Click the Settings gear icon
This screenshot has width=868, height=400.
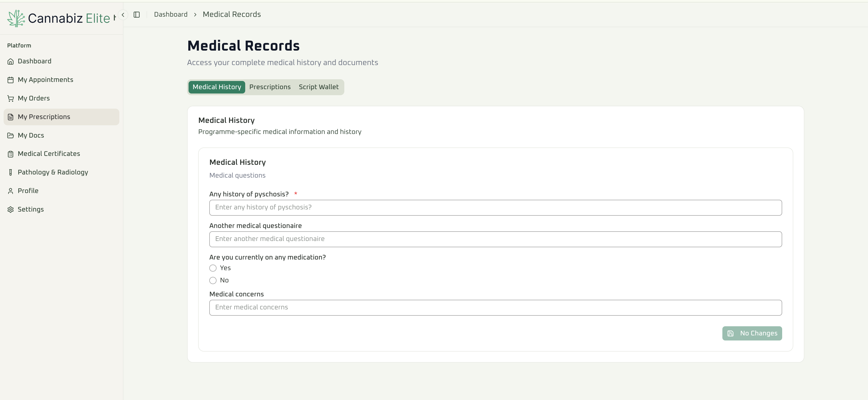[x=10, y=209]
